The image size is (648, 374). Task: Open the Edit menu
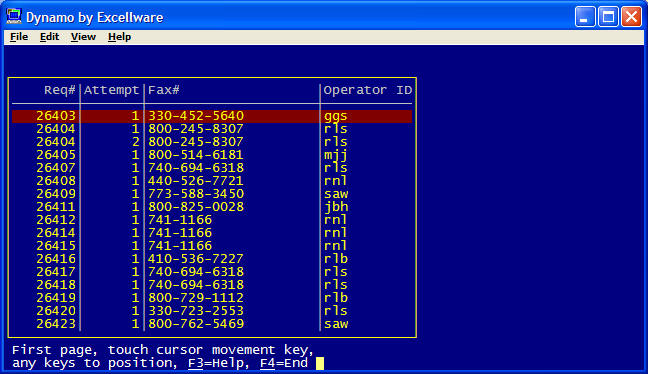point(49,37)
